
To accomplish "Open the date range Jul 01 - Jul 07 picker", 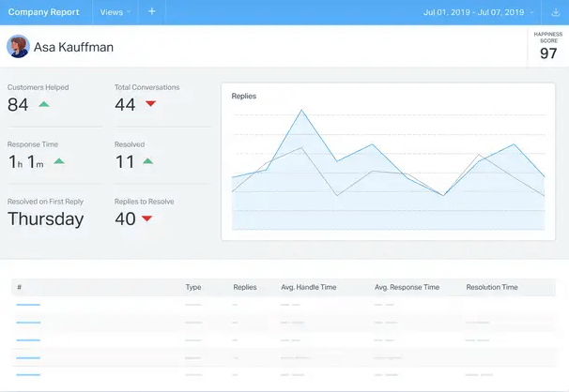I will click(478, 12).
